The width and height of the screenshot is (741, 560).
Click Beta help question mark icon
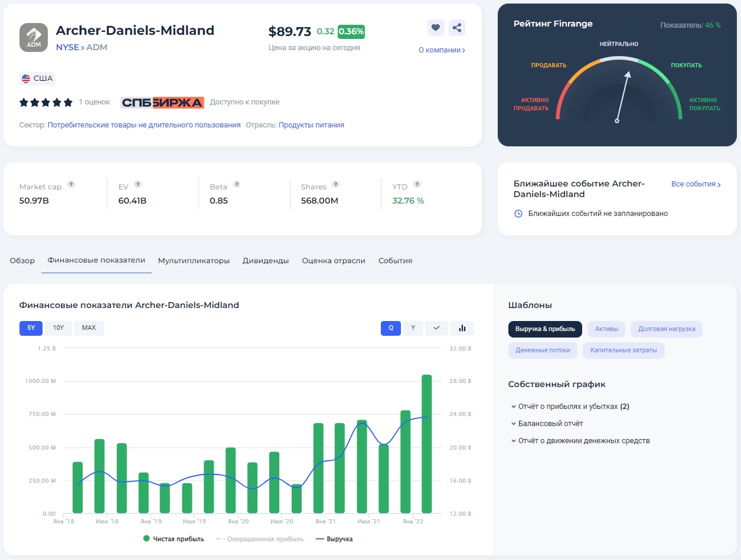pos(237,184)
